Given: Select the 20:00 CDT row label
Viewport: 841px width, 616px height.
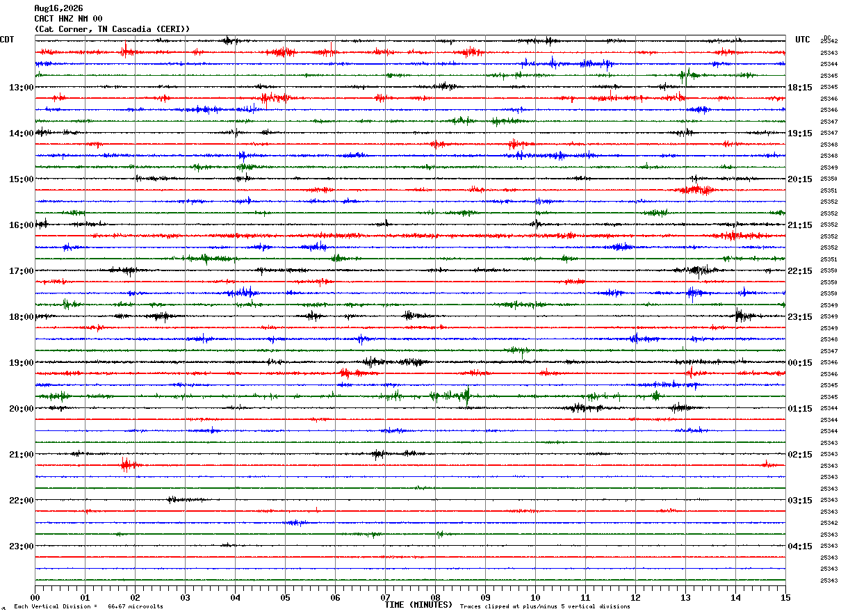Looking at the screenshot, I should [22, 409].
